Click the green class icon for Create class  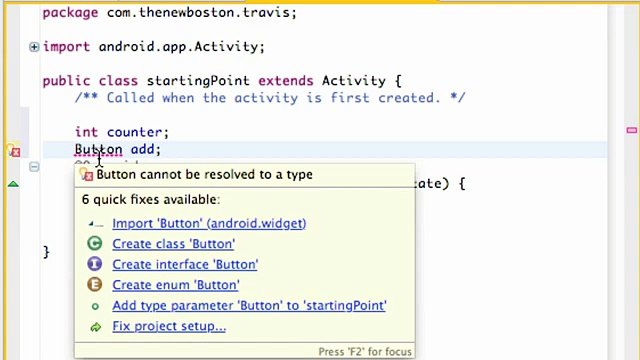pos(95,244)
